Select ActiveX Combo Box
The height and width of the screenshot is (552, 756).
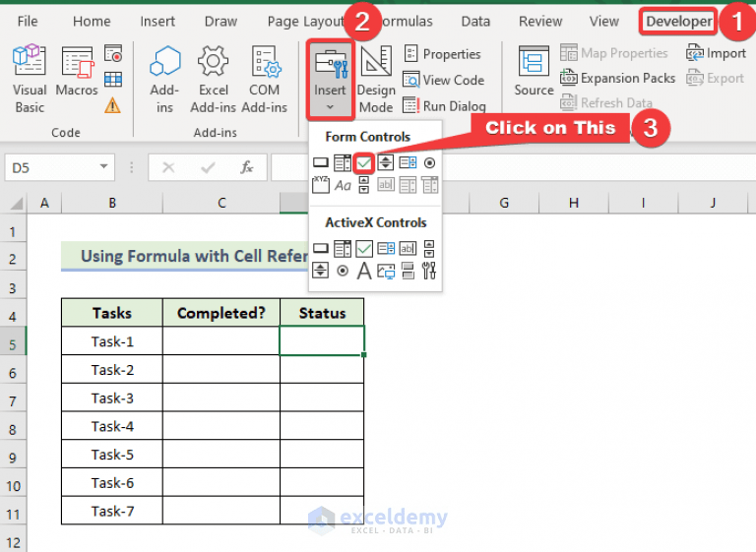point(343,249)
